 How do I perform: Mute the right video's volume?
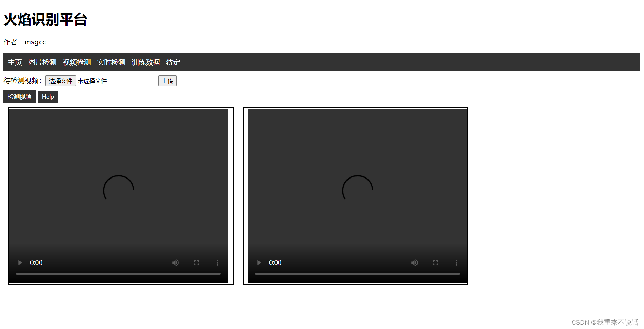[x=414, y=262]
